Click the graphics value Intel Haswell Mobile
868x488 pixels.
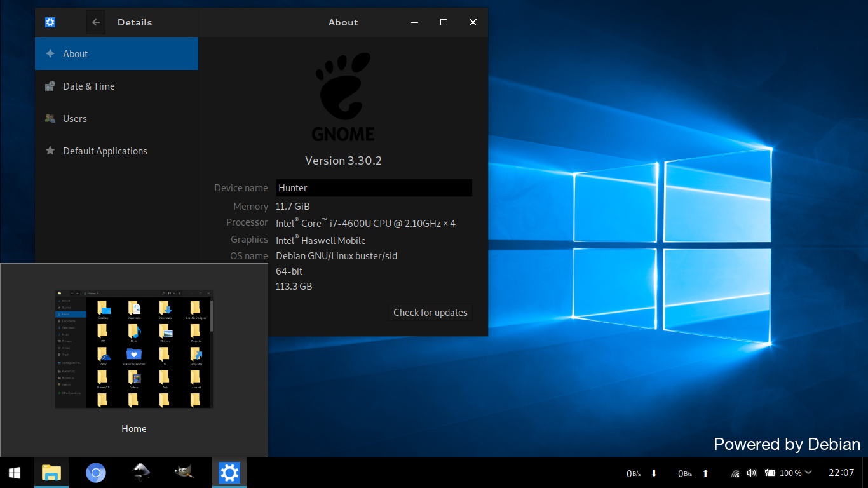(321, 240)
